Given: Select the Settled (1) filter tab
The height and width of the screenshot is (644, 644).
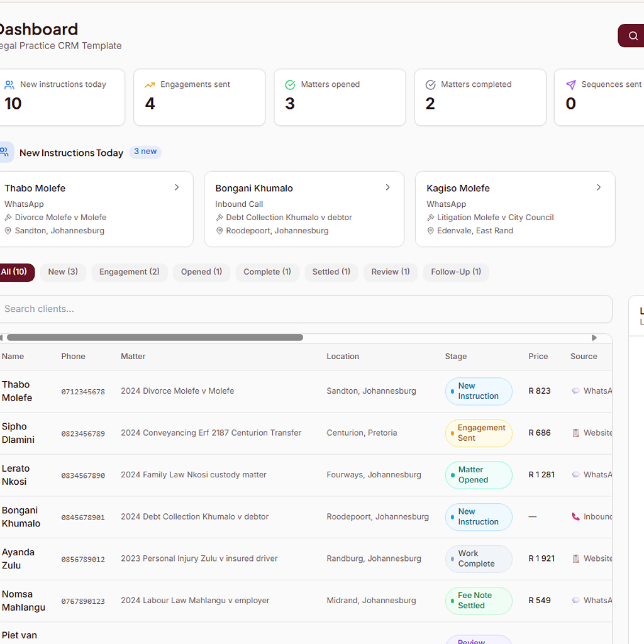Looking at the screenshot, I should click(x=331, y=272).
